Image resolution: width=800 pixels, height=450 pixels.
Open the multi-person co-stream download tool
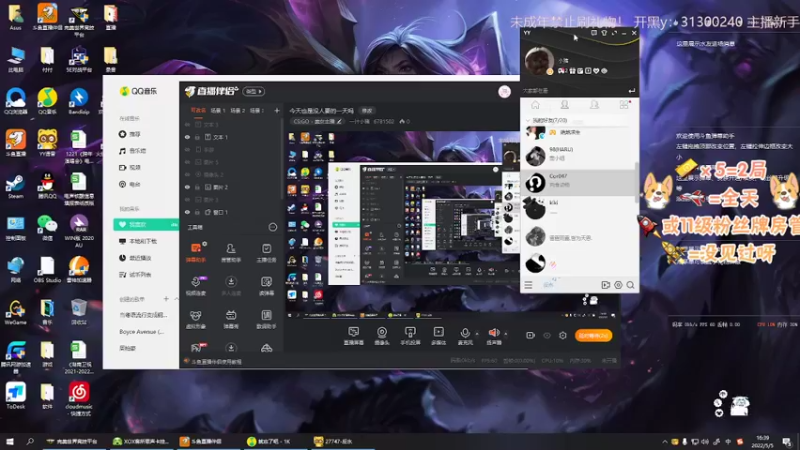pyautogui.click(x=231, y=286)
